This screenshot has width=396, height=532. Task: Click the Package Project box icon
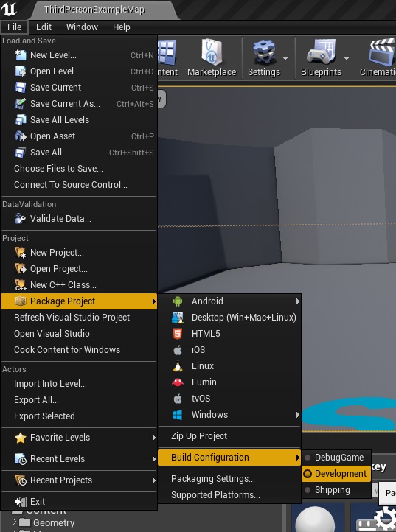pyautogui.click(x=21, y=301)
